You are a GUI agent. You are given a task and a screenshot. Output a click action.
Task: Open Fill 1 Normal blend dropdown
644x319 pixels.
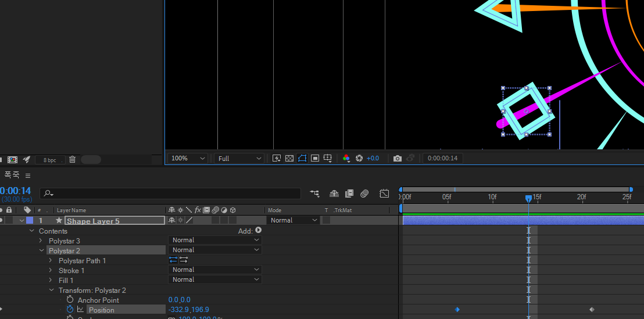[x=215, y=279]
